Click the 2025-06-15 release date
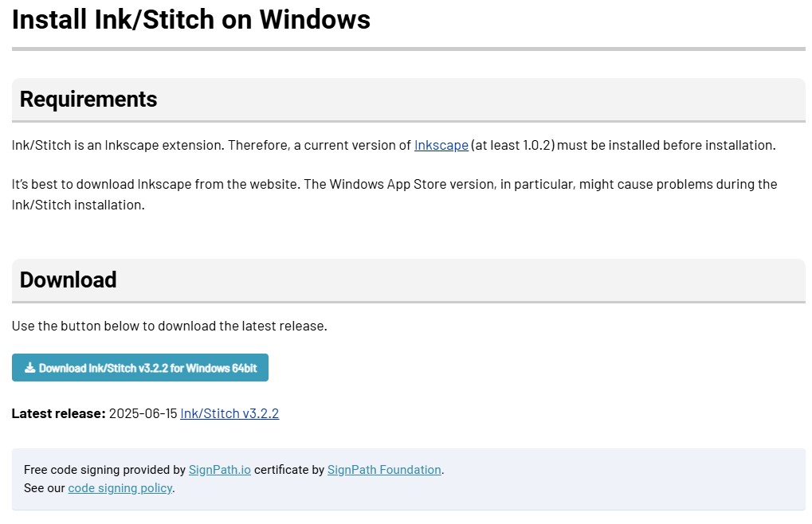This screenshot has width=812, height=524. click(143, 413)
